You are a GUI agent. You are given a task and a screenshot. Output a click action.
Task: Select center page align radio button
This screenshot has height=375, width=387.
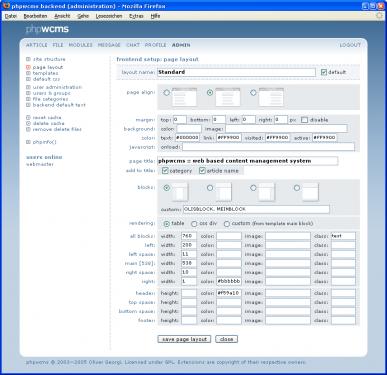coord(210,93)
